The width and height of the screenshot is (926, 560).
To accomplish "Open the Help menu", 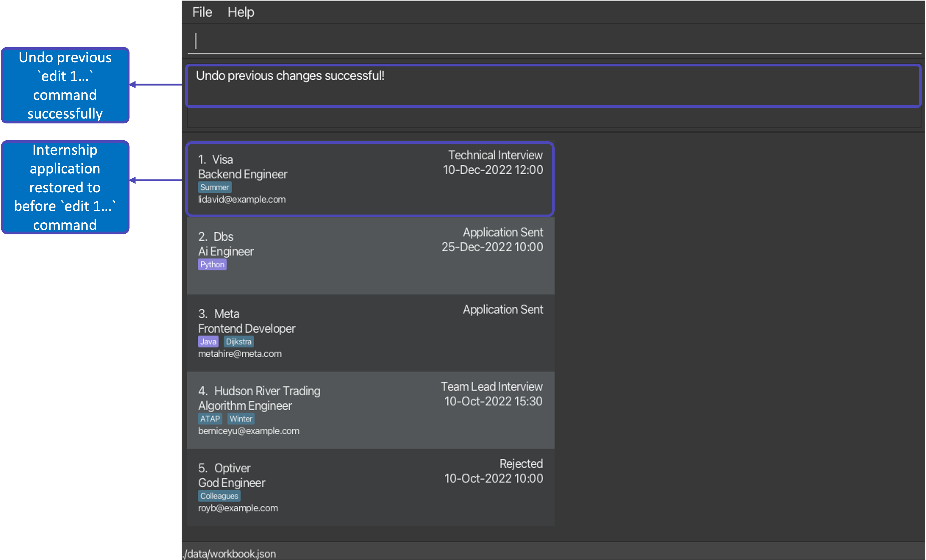I will pos(241,12).
